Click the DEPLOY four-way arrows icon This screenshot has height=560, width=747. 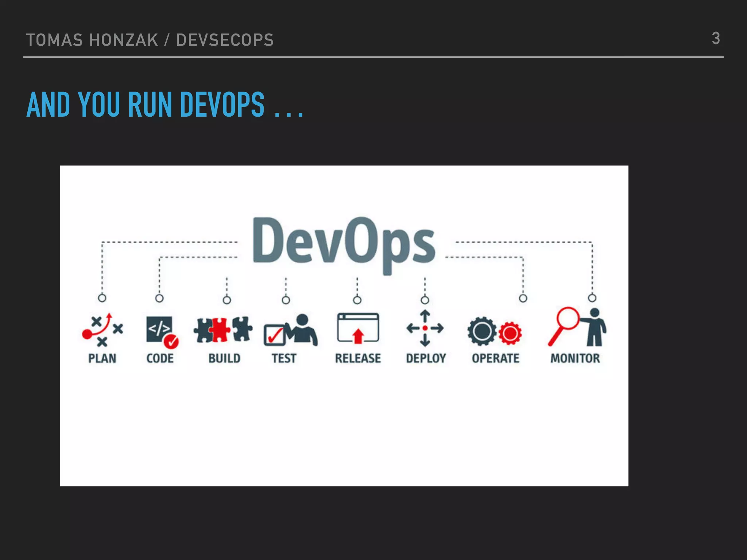(425, 328)
